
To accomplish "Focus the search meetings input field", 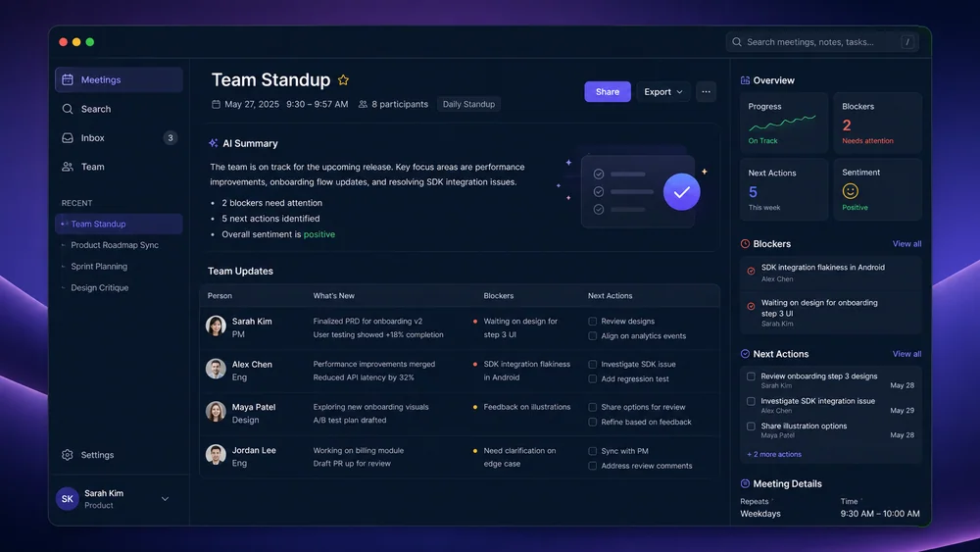I will coord(822,42).
